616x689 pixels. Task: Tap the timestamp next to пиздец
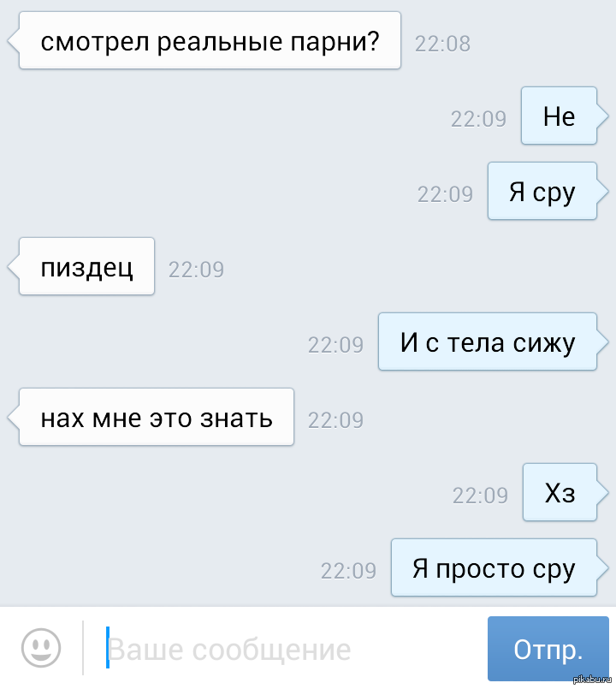196,270
